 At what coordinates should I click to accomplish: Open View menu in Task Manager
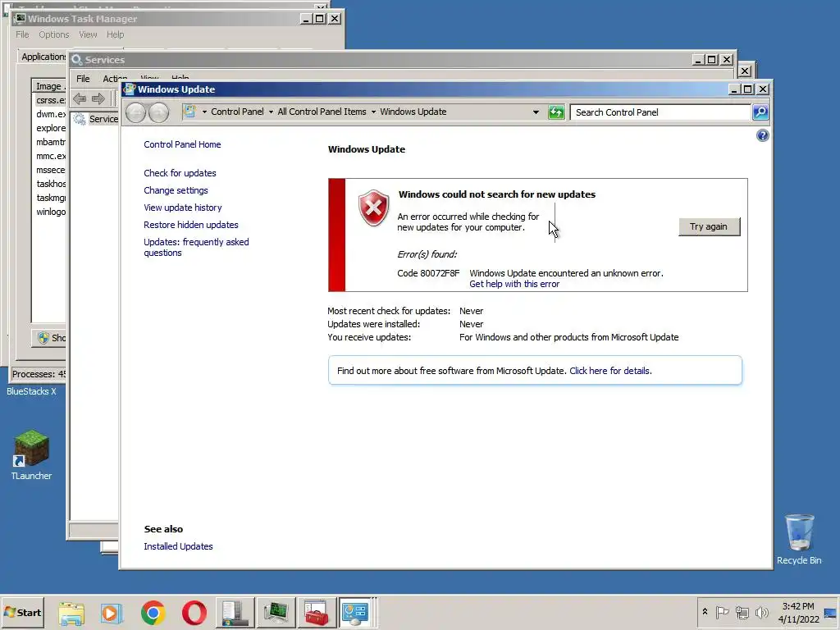click(88, 34)
